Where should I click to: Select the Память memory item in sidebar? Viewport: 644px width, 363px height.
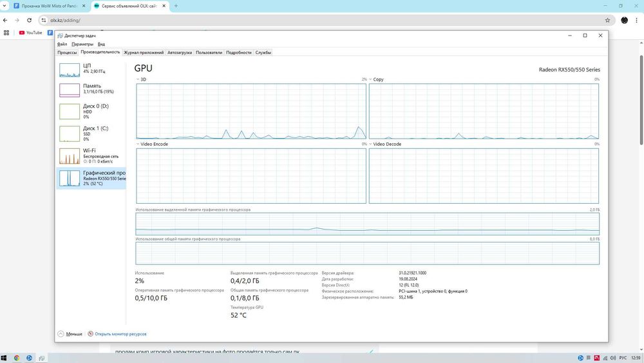[91, 89]
